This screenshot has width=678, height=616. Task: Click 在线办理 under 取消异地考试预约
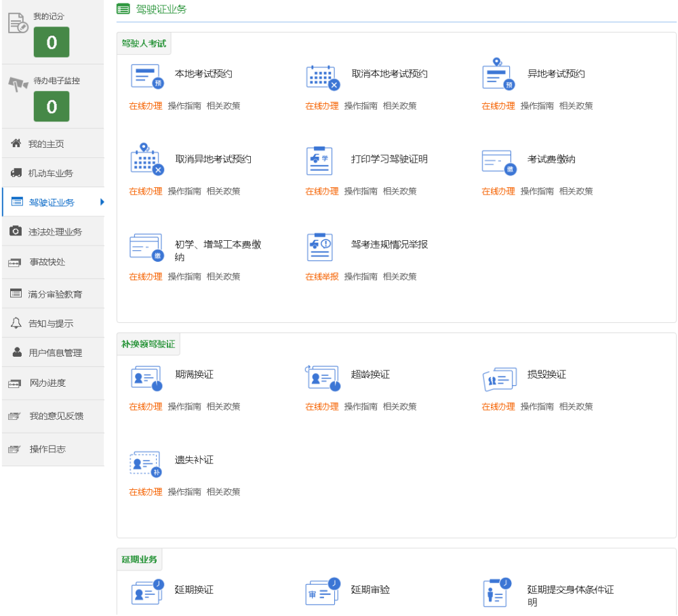click(x=145, y=191)
